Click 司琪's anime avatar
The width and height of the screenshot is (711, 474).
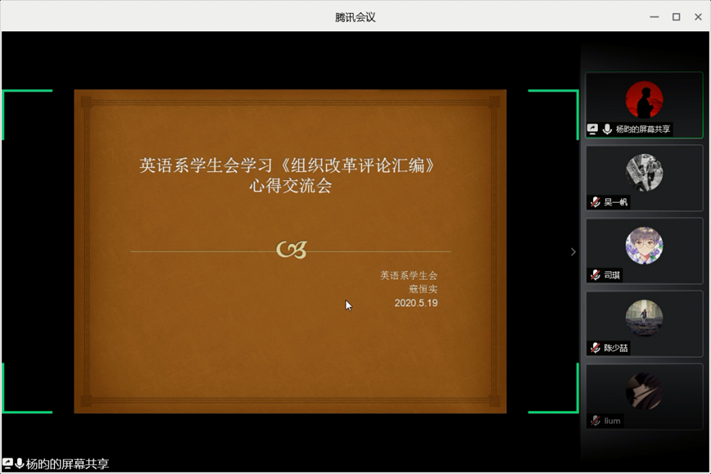click(644, 245)
